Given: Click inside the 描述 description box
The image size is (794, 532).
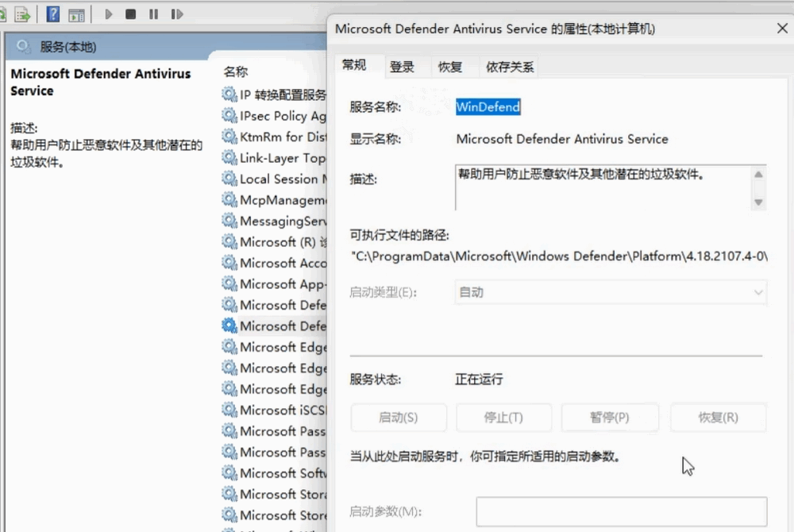Looking at the screenshot, I should pyautogui.click(x=603, y=187).
